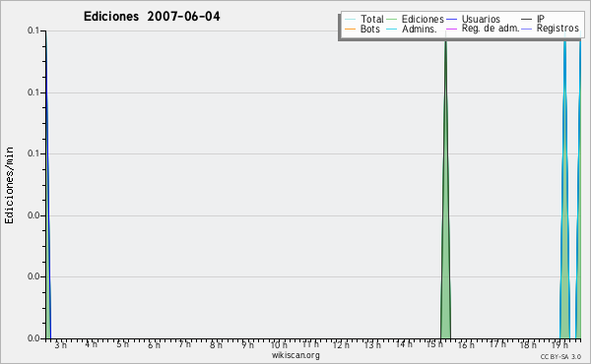The height and width of the screenshot is (364, 591).
Task: Click the '6 h' x-axis label
Action: (154, 344)
